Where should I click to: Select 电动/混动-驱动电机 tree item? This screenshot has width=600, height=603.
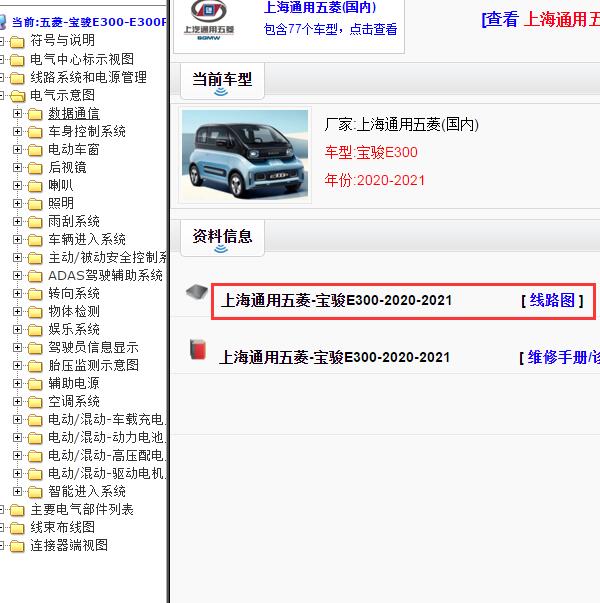click(x=107, y=473)
